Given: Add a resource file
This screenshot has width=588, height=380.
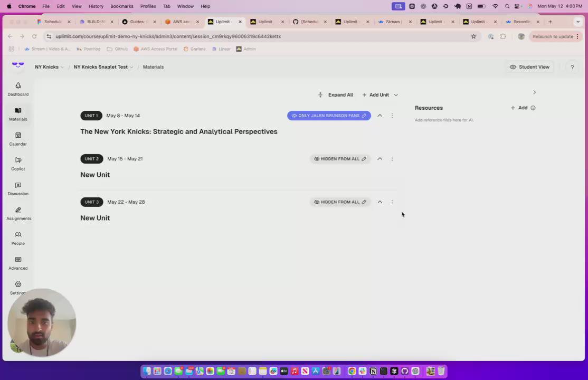Looking at the screenshot, I should [519, 108].
